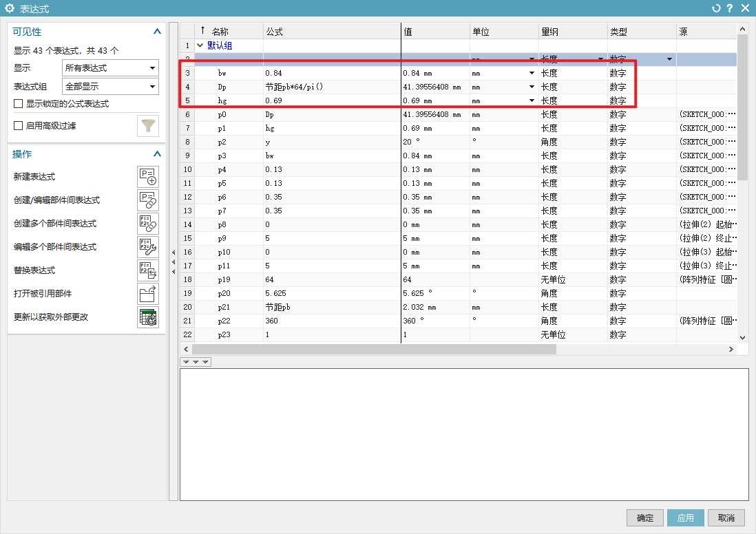Click the New Expression (新建表达式) icon
Viewport: 756px width, 534px height.
tap(148, 176)
